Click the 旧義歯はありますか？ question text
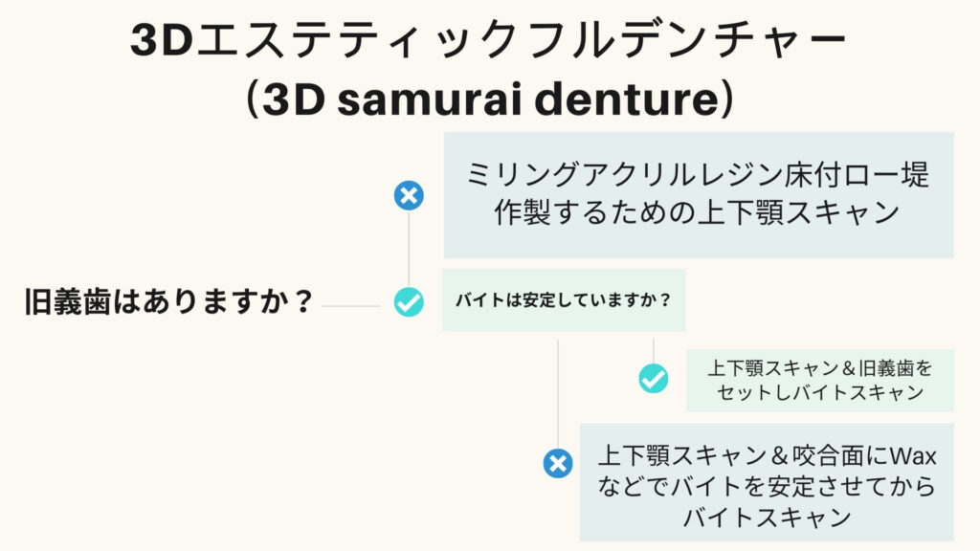 coord(168,301)
